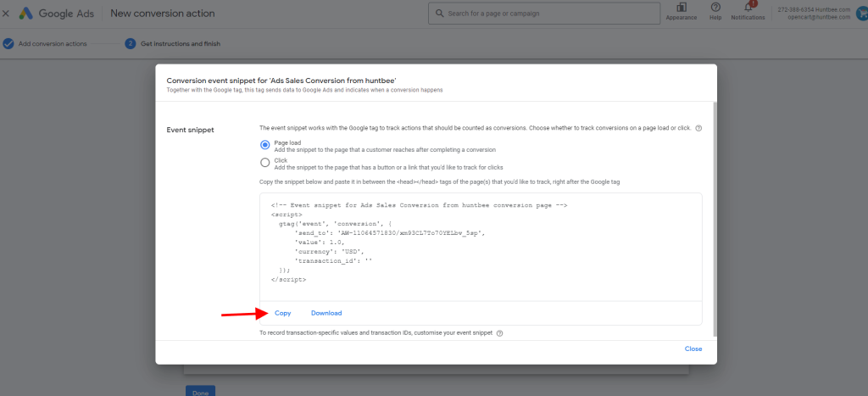Screen dimensions: 868x396
Task: Click the dialog vertical scrollbar
Action: pos(715,219)
